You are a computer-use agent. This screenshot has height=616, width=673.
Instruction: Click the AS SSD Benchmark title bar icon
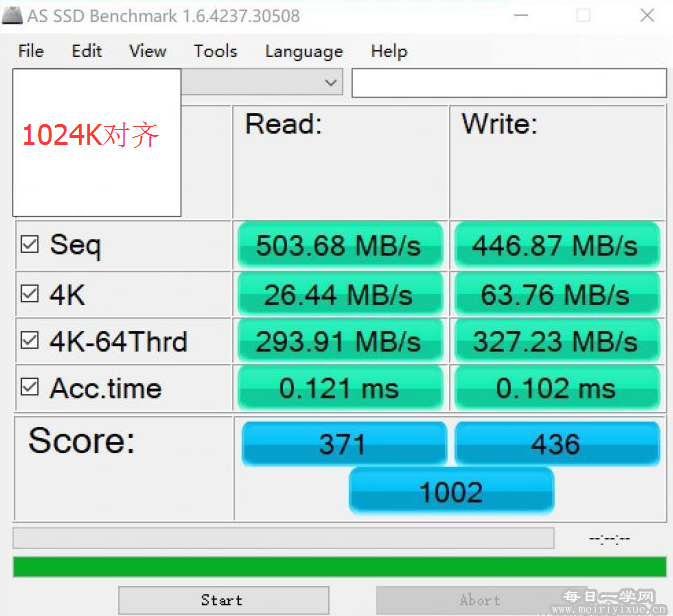(x=12, y=16)
